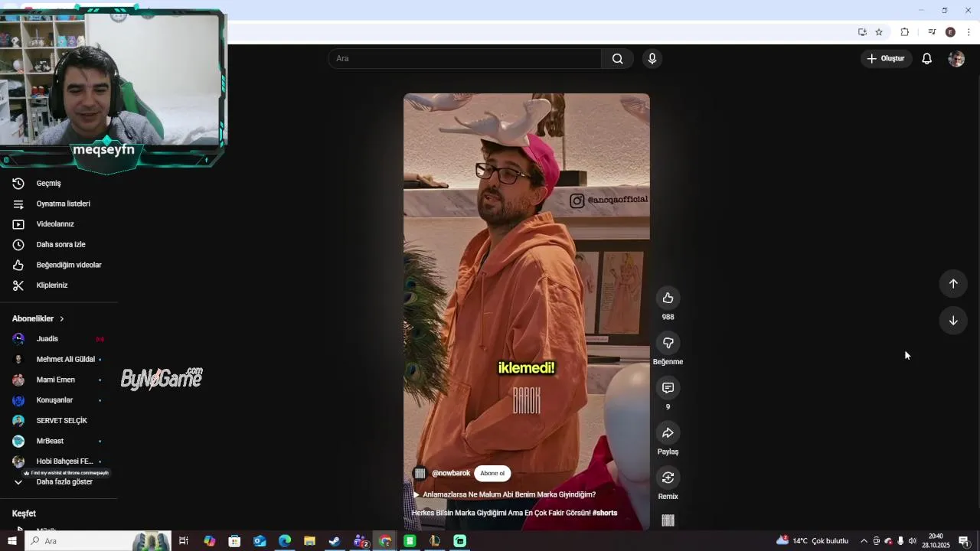The height and width of the screenshot is (551, 980).
Task: Open the Chrome three-dot menu
Action: pyautogui.click(x=969, y=32)
